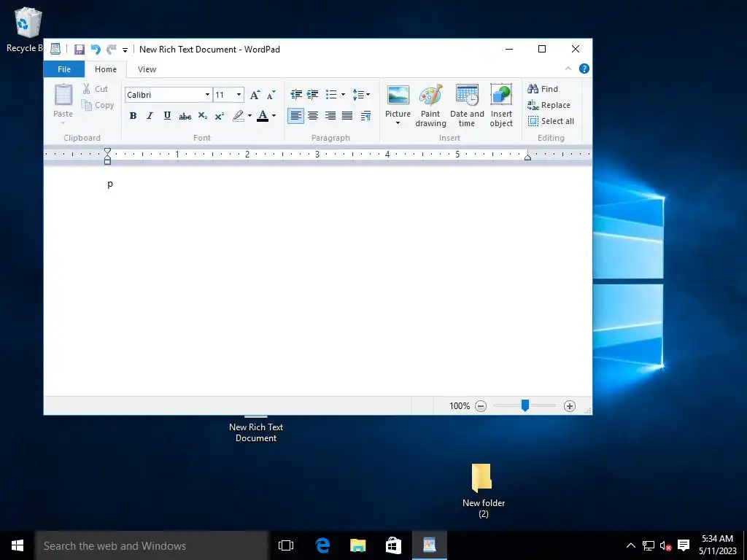The height and width of the screenshot is (560, 747).
Task: Select the New folder (2) desktop icon
Action: tap(483, 491)
